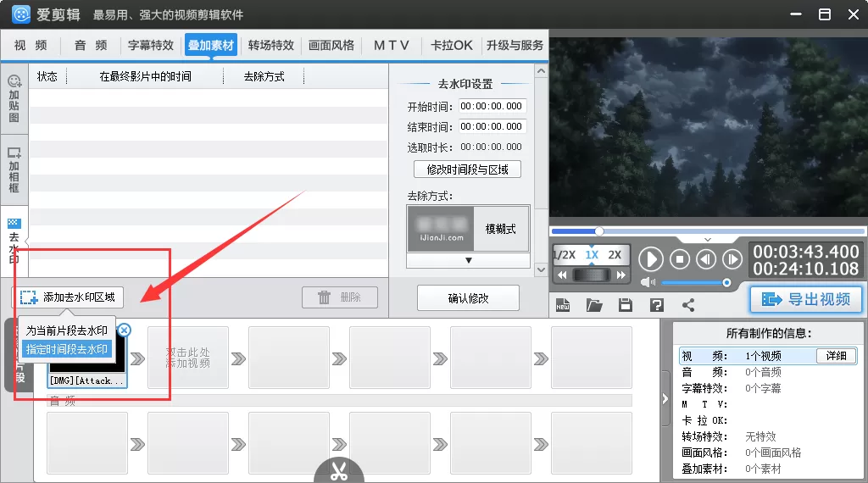Remove clip with blue X icon
Viewport: 868px width, 483px height.
124,330
